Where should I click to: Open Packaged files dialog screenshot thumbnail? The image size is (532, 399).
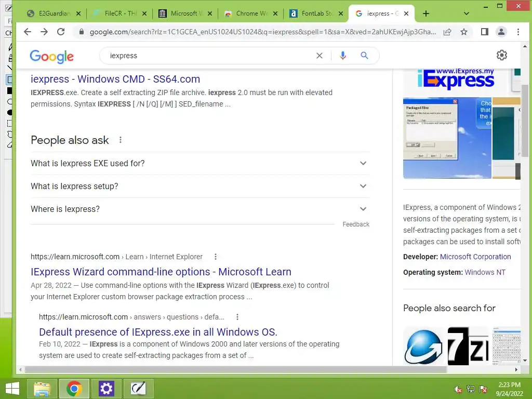447,138
